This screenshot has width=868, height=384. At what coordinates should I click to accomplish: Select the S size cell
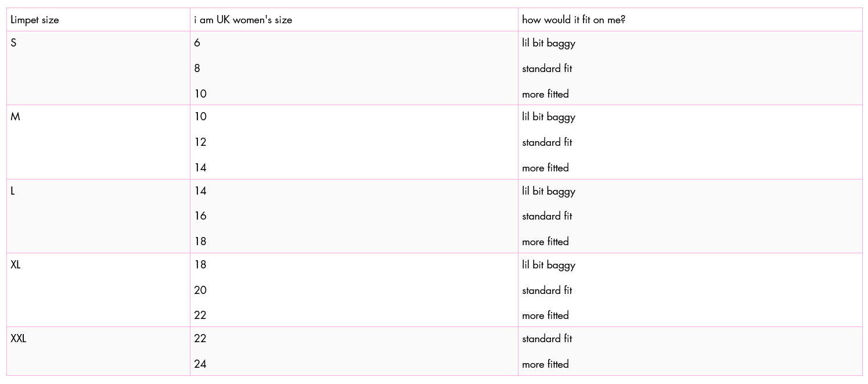click(98, 69)
